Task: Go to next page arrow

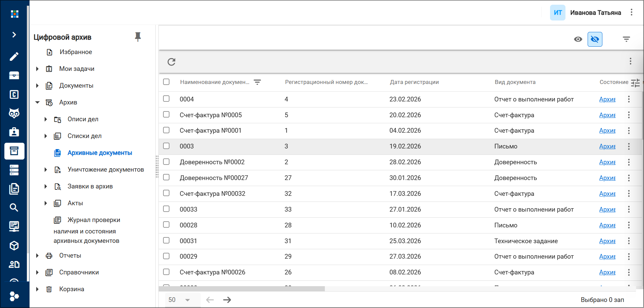Action: (227, 300)
